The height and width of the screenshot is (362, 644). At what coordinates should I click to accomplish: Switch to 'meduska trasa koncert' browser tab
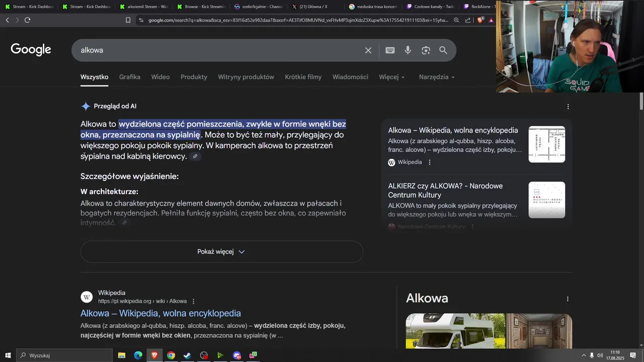pos(373,7)
